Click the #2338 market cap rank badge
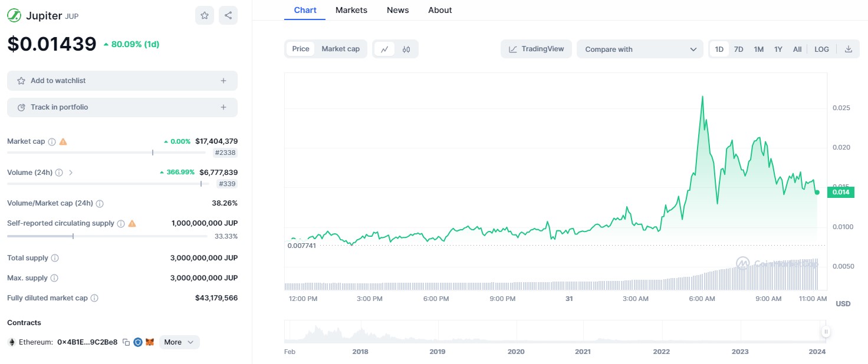Screen dimensions: 868x364 [226, 153]
